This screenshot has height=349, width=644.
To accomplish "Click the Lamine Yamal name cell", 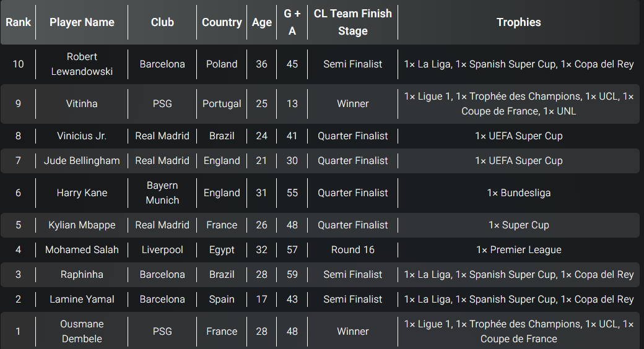I will pos(82,299).
